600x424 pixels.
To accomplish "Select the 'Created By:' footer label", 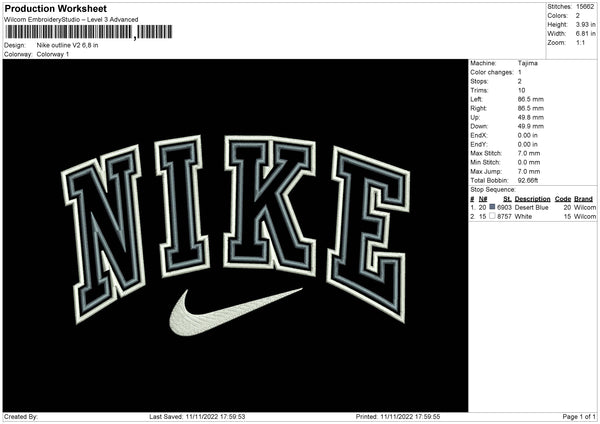I will point(21,417).
